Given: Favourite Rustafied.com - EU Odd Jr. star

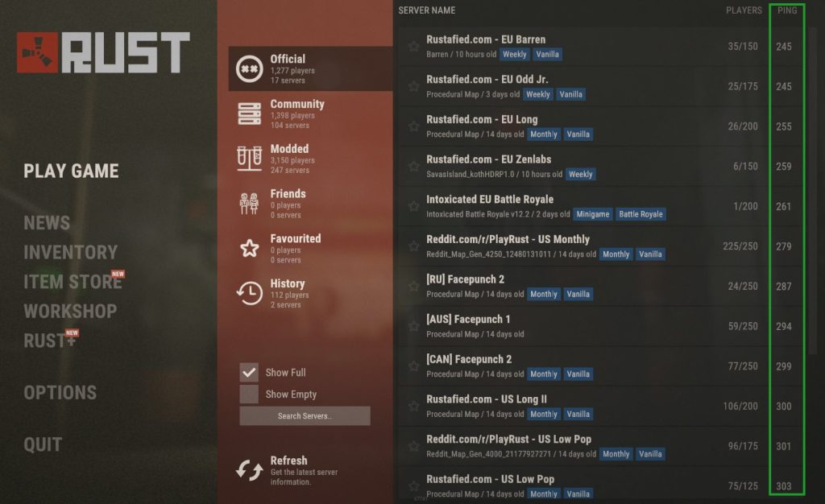Looking at the screenshot, I should tap(414, 86).
